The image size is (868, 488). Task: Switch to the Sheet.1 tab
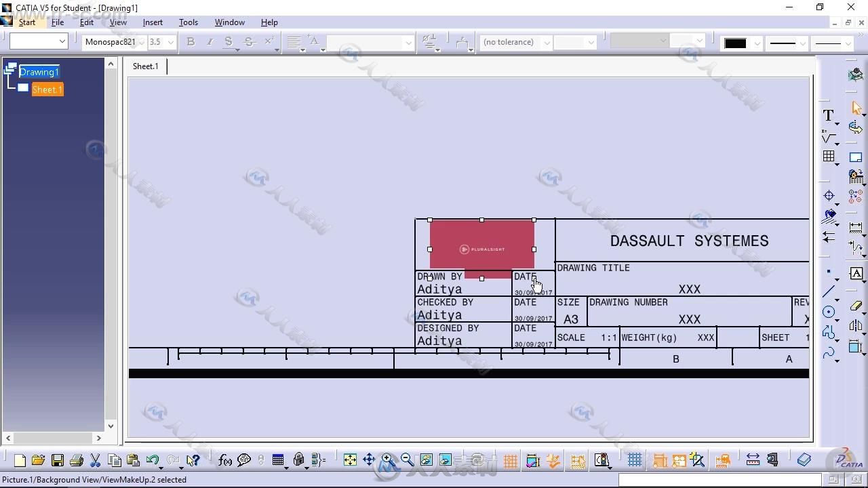(x=146, y=66)
